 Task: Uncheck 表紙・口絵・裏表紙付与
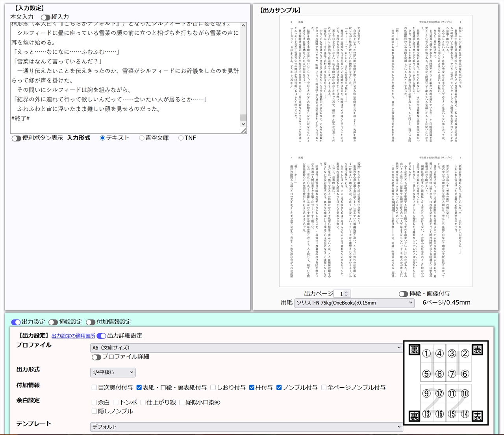pyautogui.click(x=139, y=387)
